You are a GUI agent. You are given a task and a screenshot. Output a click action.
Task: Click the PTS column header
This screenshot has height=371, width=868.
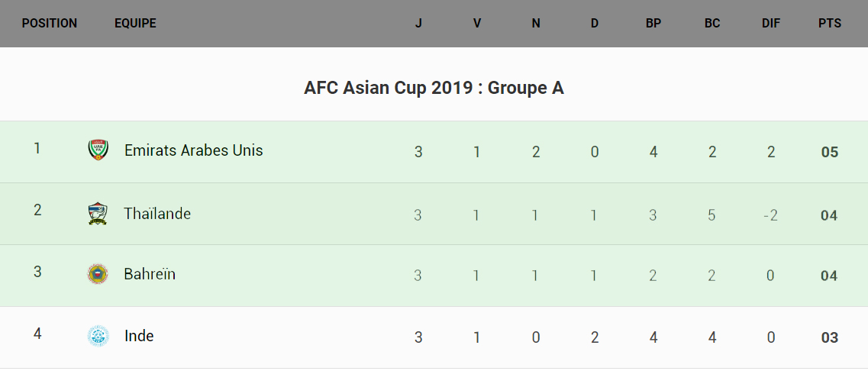(829, 24)
